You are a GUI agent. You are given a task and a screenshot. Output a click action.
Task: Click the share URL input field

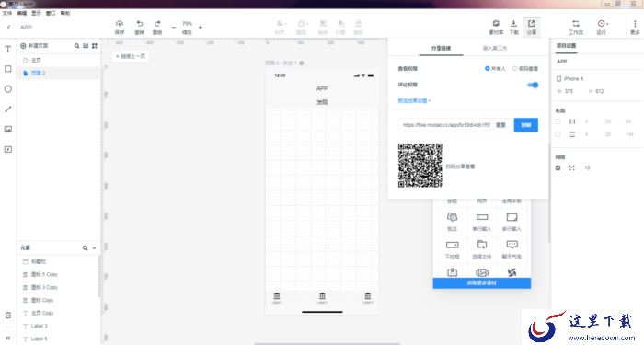446,125
